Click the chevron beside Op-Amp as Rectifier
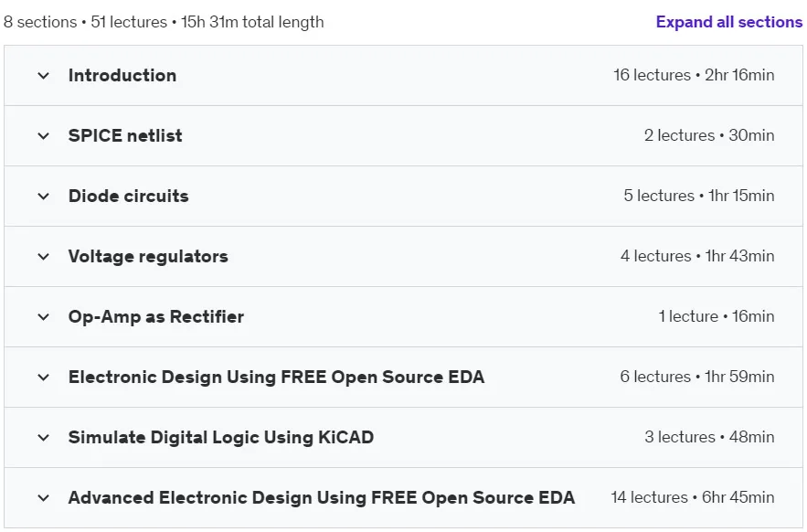 pos(44,316)
